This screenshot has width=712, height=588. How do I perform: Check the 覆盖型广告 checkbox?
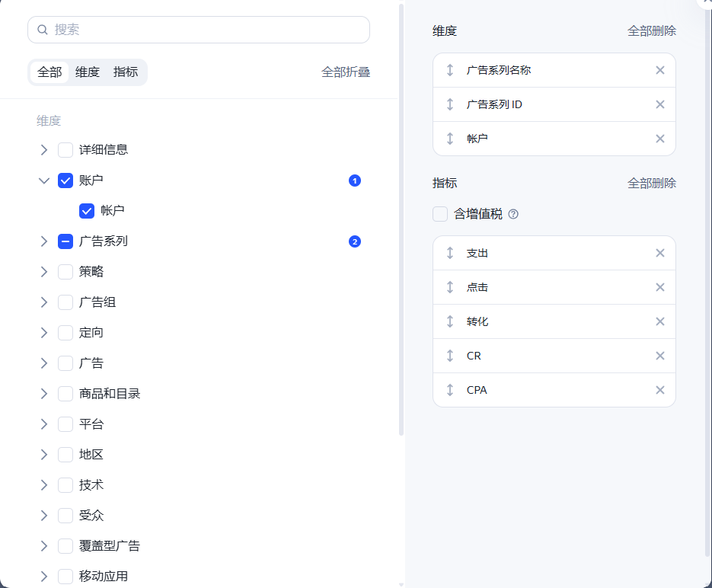click(65, 546)
